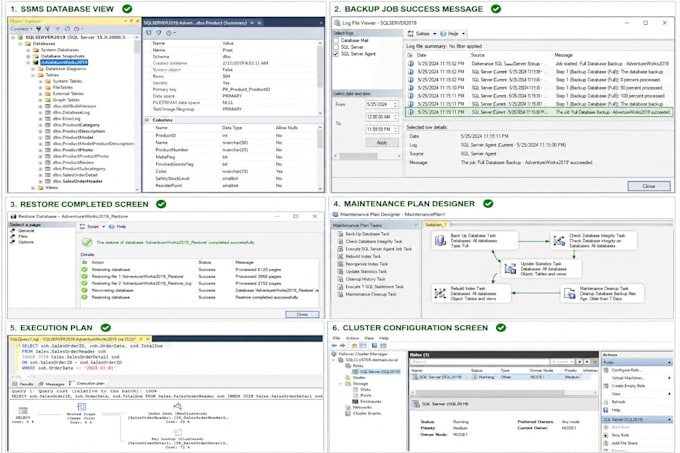The height and width of the screenshot is (453, 680).
Task: Click the Execute SQL Server Agent Job Task icon
Action: click(340, 249)
